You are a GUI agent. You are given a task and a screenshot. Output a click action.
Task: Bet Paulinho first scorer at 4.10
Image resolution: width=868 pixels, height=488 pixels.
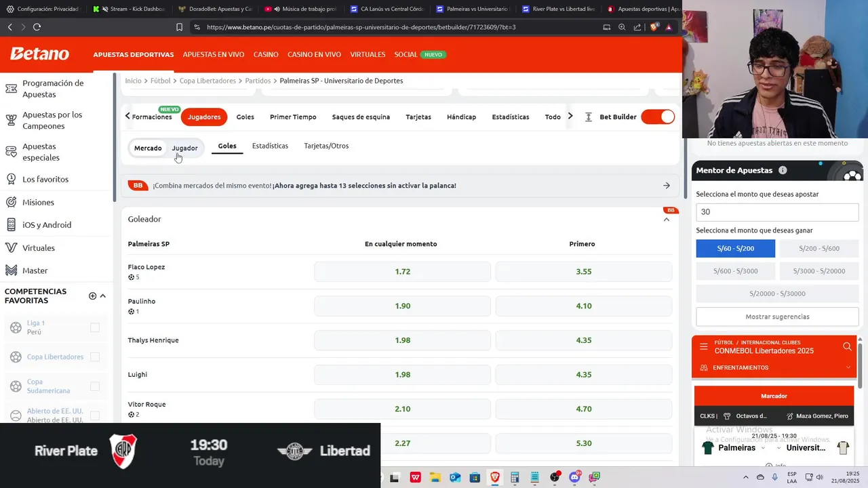(x=584, y=306)
